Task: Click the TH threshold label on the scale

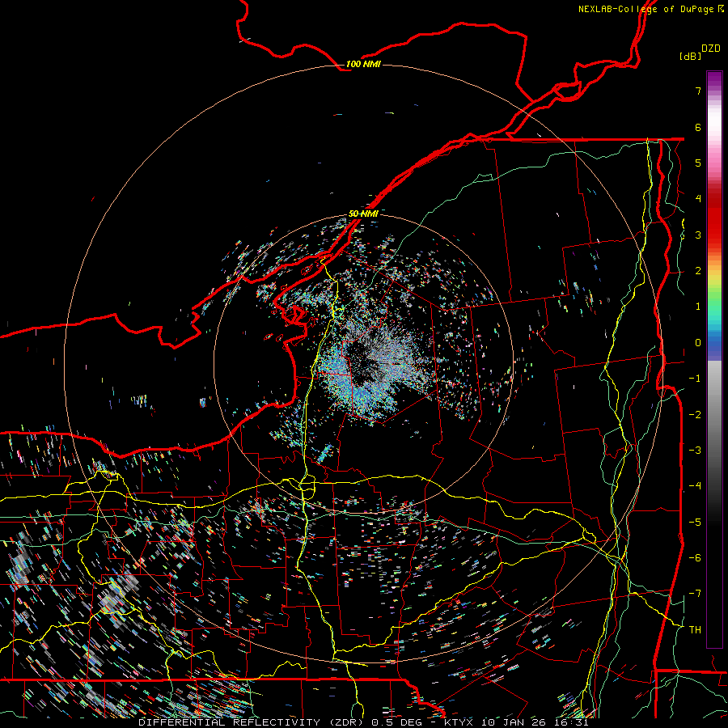Action: [x=695, y=629]
